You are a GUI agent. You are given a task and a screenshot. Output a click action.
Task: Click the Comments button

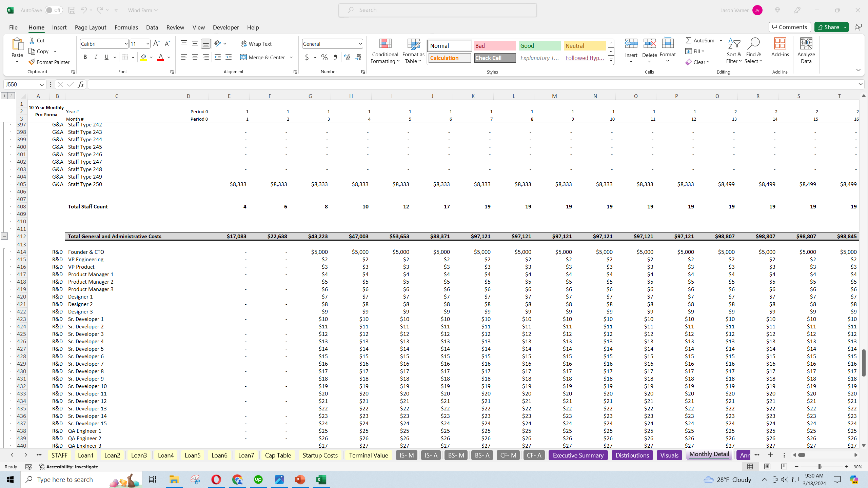790,27
